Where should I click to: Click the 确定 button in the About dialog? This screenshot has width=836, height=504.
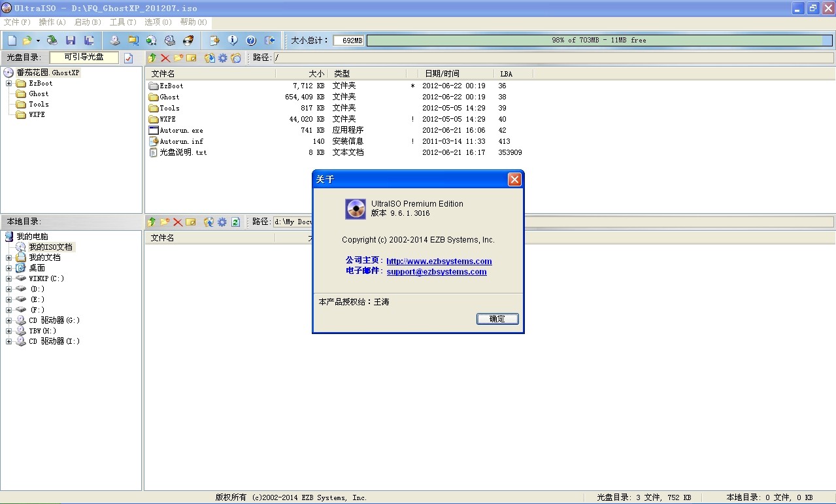coord(497,319)
